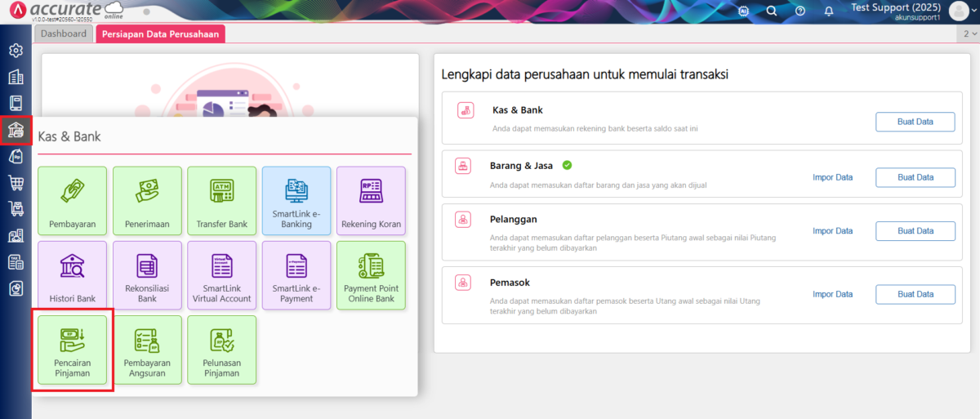Open Transfer Bank tile
The height and width of the screenshot is (419, 980).
tap(221, 201)
